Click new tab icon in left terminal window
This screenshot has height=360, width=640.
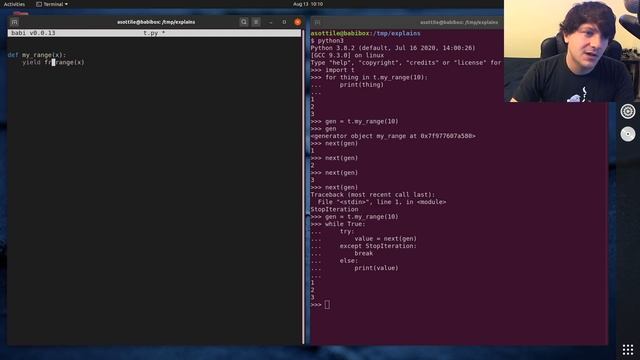coord(14,22)
